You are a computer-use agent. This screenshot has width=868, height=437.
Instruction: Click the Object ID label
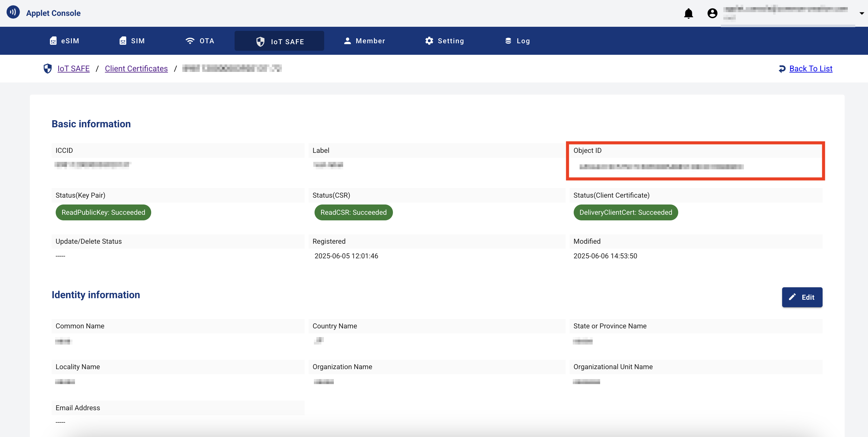click(587, 150)
